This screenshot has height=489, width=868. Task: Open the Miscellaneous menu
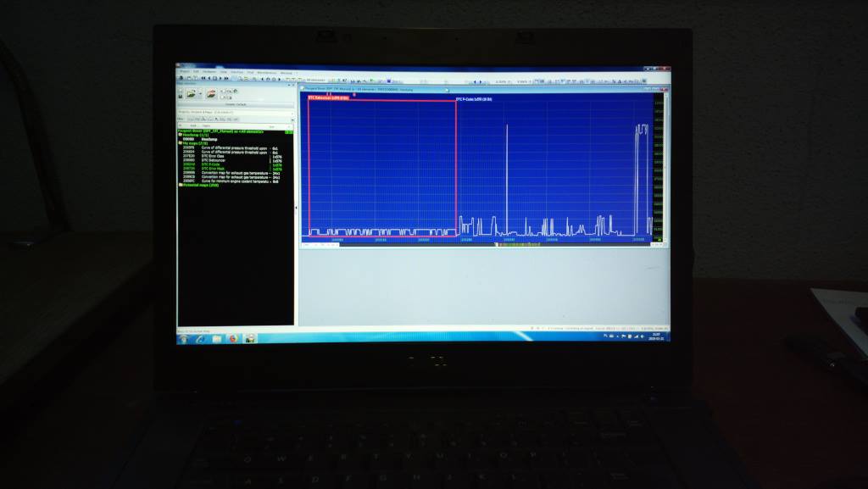point(267,73)
